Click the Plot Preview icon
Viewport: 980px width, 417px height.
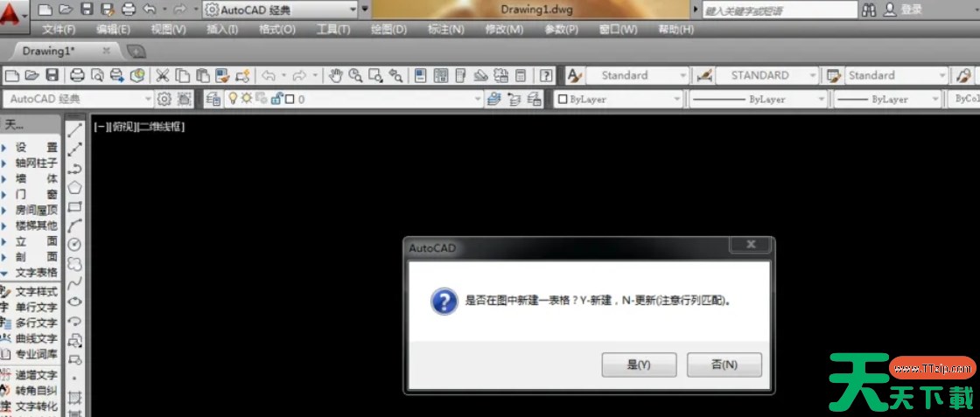[x=97, y=75]
